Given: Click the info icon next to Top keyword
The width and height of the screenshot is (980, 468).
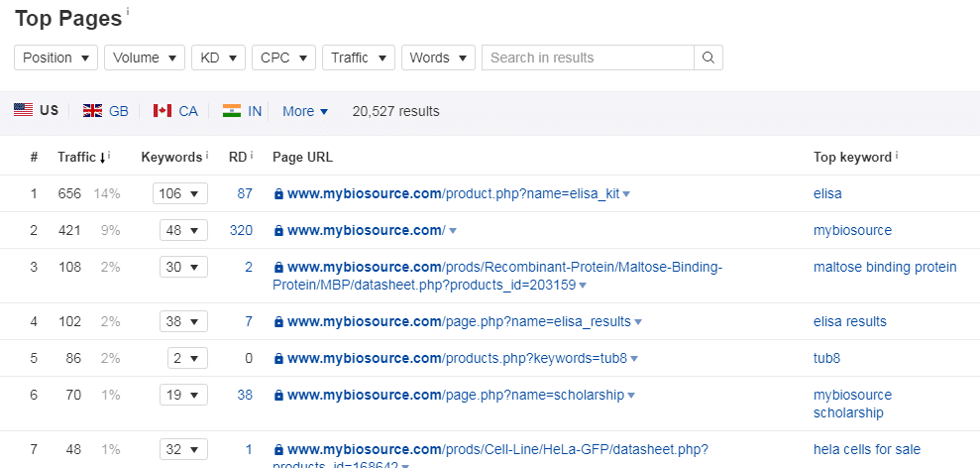Looking at the screenshot, I should click(x=896, y=156).
